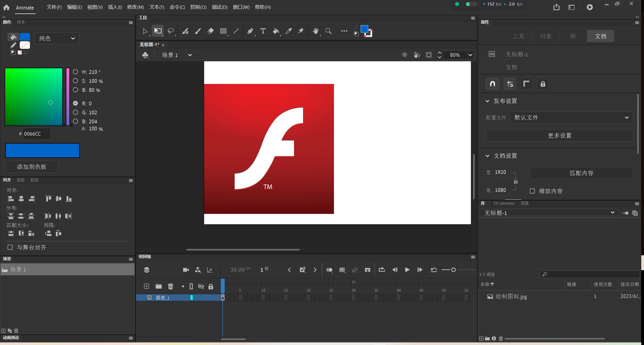Toggle onion skin in timeline
Screen dimensions: 644x345
pyautogui.click(x=329, y=270)
